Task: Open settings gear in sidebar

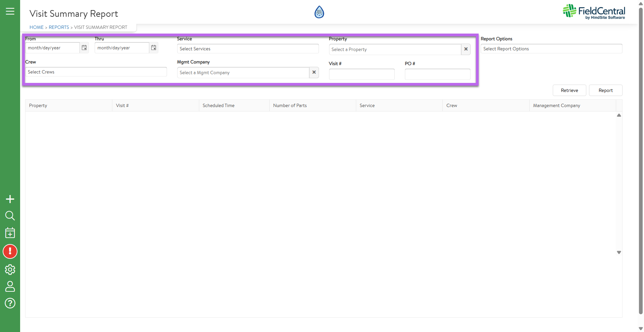Action: pyautogui.click(x=10, y=269)
